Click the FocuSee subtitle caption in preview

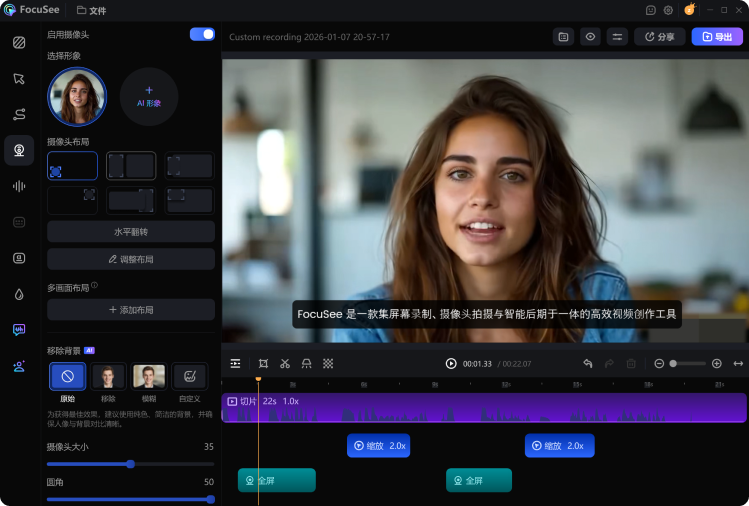point(487,314)
